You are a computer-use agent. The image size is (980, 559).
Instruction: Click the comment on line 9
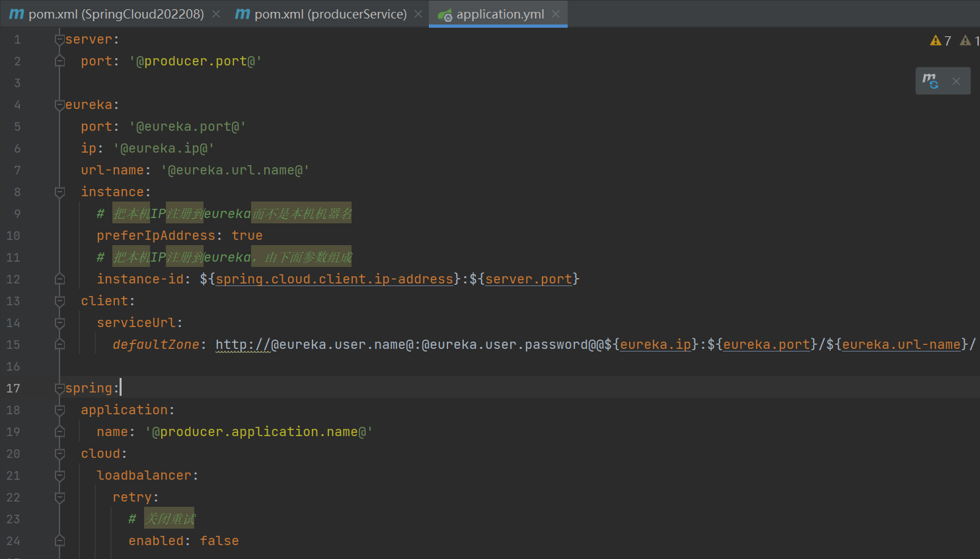coord(225,214)
